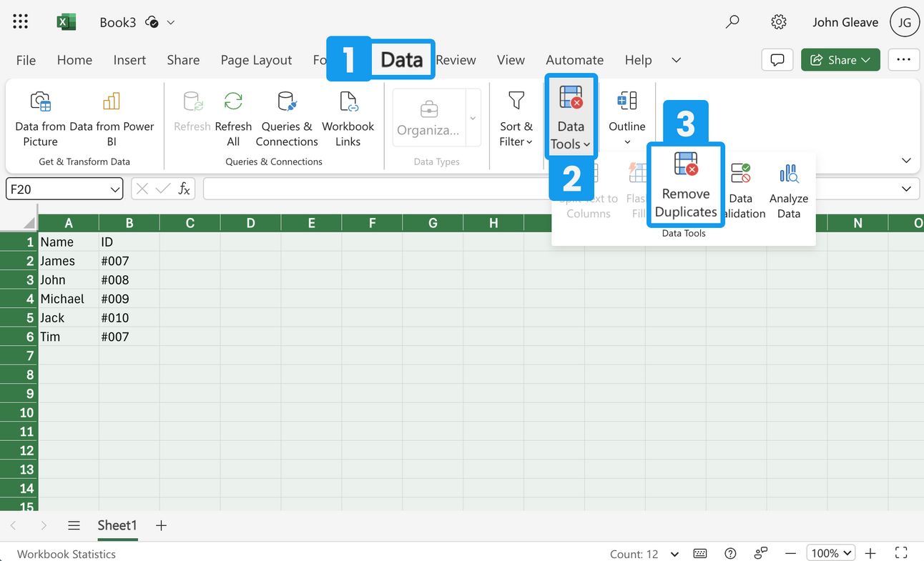Open Workbook Links
The image size is (924, 561).
pos(348,119)
